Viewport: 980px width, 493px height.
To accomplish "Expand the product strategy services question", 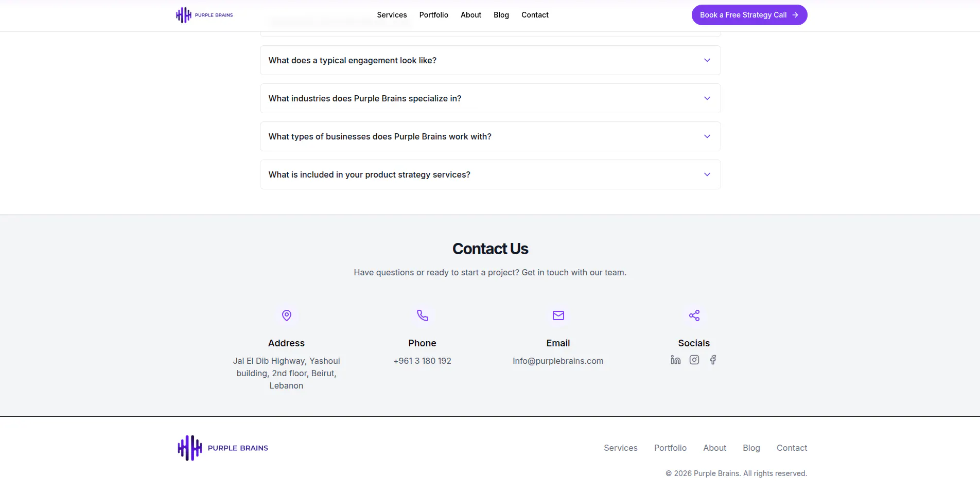I will click(x=490, y=174).
